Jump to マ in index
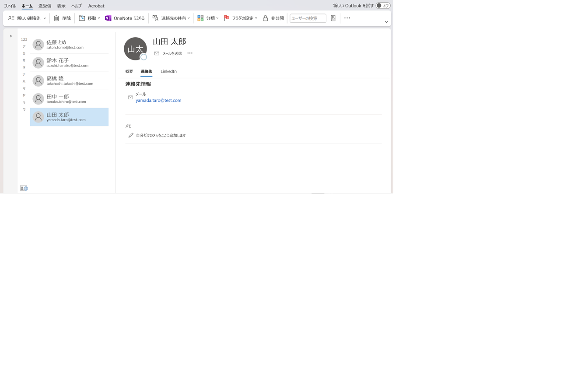 (24, 88)
